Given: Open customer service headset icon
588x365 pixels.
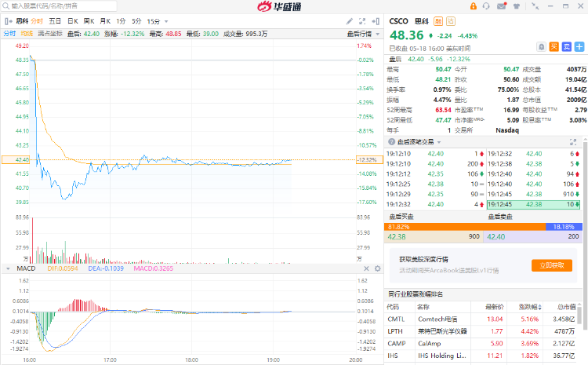Looking at the screenshot, I should coord(486,6).
